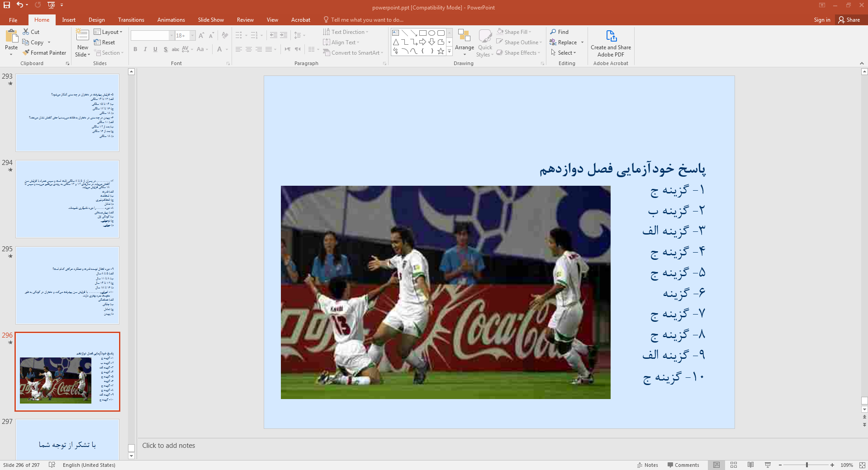This screenshot has width=868, height=470.
Task: Click Sign in link
Action: (x=822, y=20)
